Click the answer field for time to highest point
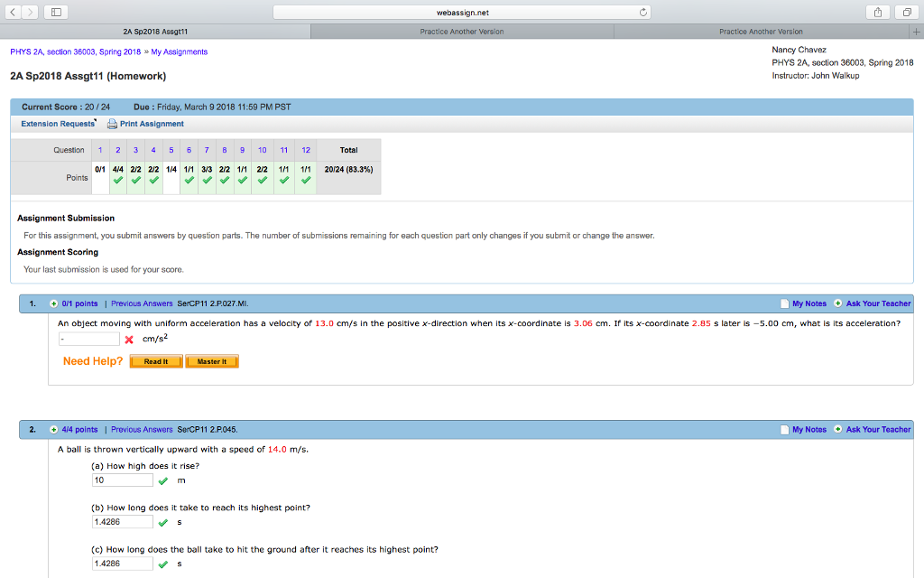Viewport: 924px width, 578px height. (123, 522)
